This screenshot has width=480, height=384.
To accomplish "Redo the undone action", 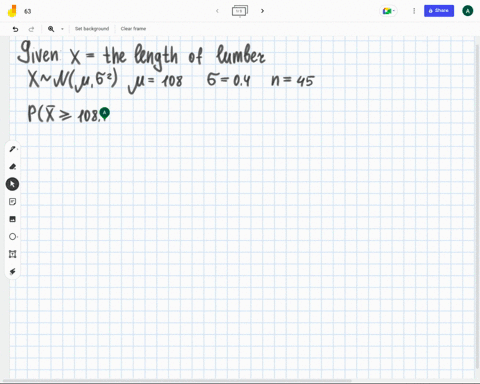I will 31,29.
